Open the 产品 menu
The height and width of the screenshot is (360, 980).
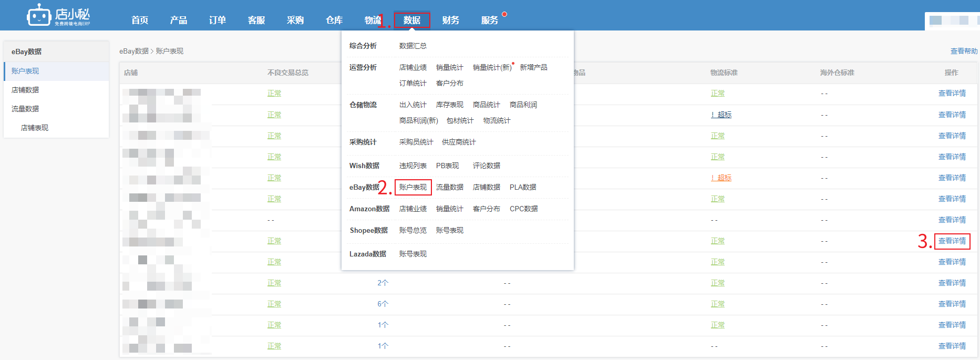pos(179,20)
